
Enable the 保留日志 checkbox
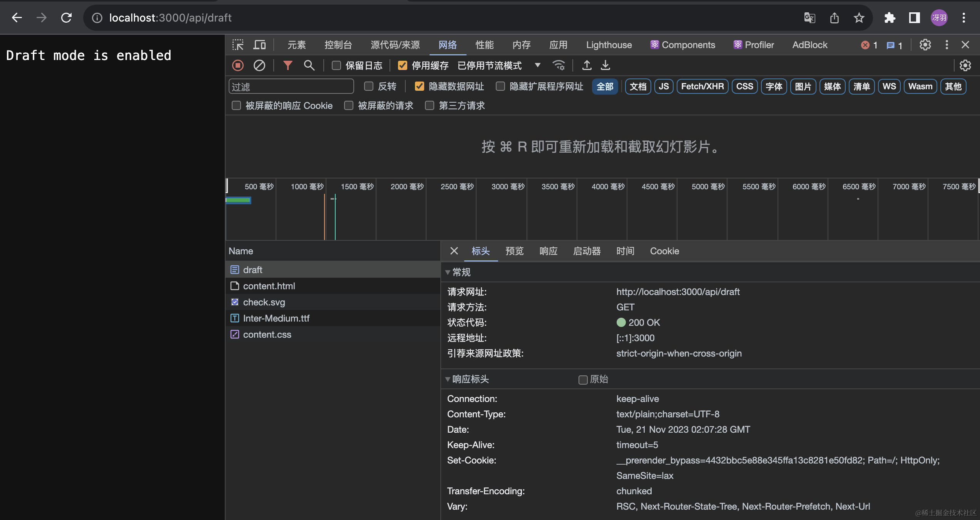[336, 66]
